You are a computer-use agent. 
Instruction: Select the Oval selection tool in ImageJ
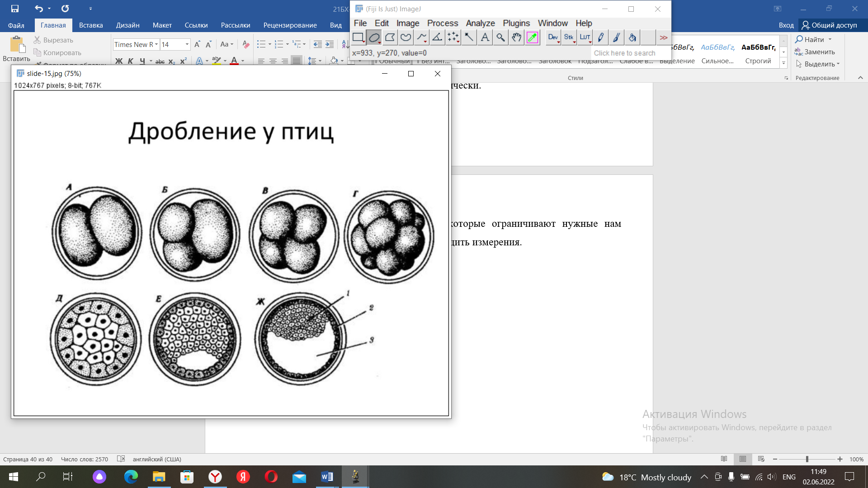coord(374,38)
